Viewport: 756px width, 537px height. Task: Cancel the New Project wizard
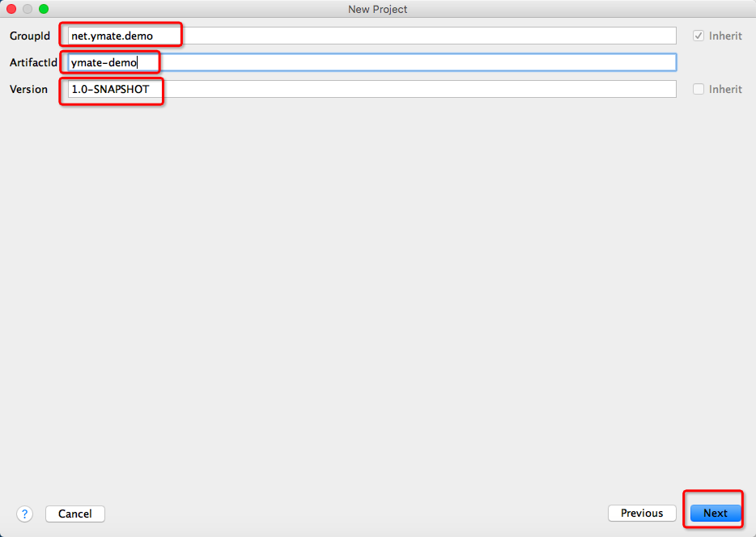pos(75,514)
